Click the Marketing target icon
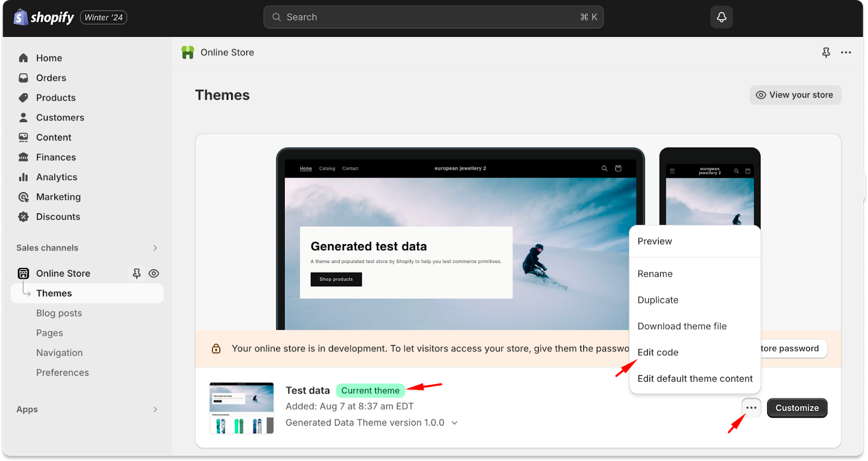The height and width of the screenshot is (461, 868). pos(23,197)
